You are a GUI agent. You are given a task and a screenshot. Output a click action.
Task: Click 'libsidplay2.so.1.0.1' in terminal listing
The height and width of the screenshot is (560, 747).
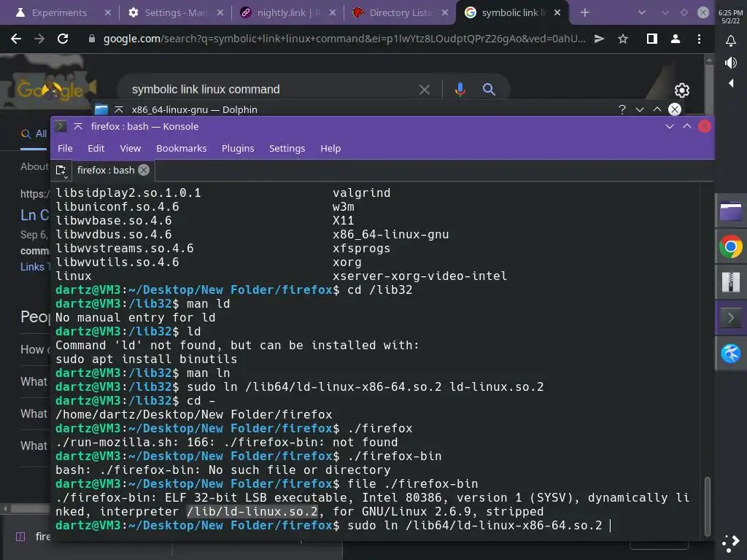point(128,192)
